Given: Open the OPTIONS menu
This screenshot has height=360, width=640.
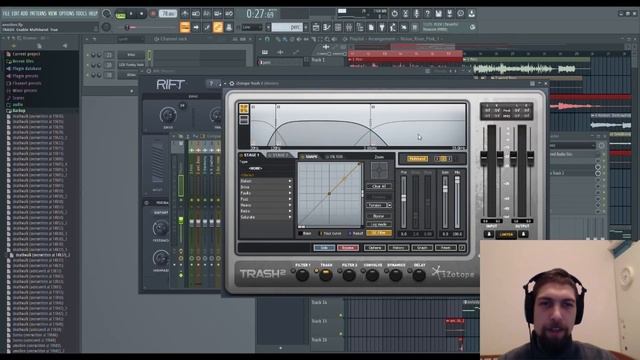Looking at the screenshot, I should coord(67,13).
